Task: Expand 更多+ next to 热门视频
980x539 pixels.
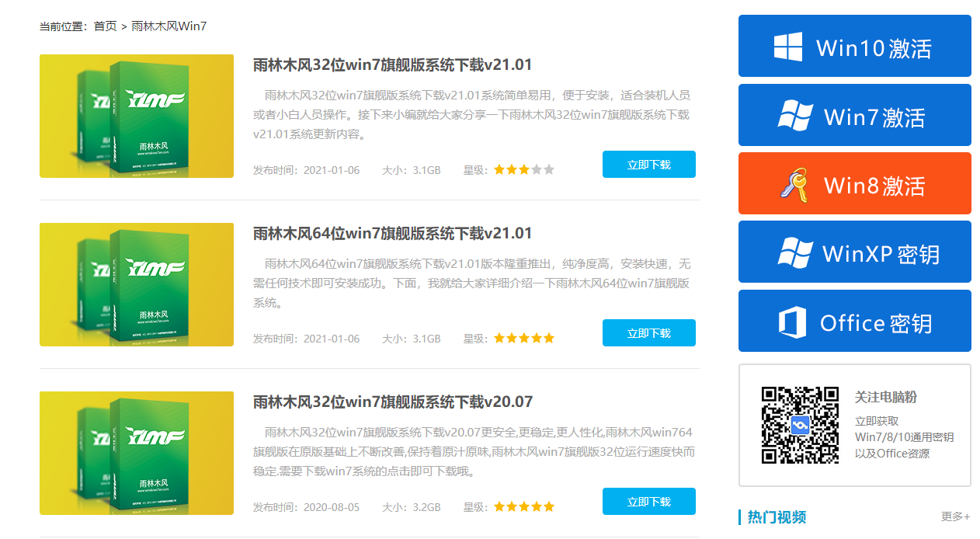Action: (955, 516)
